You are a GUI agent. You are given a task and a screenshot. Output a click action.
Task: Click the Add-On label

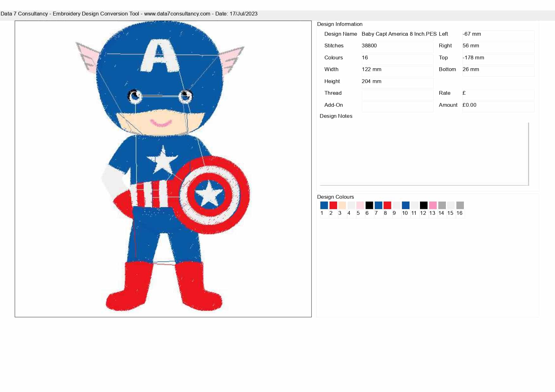(x=334, y=105)
